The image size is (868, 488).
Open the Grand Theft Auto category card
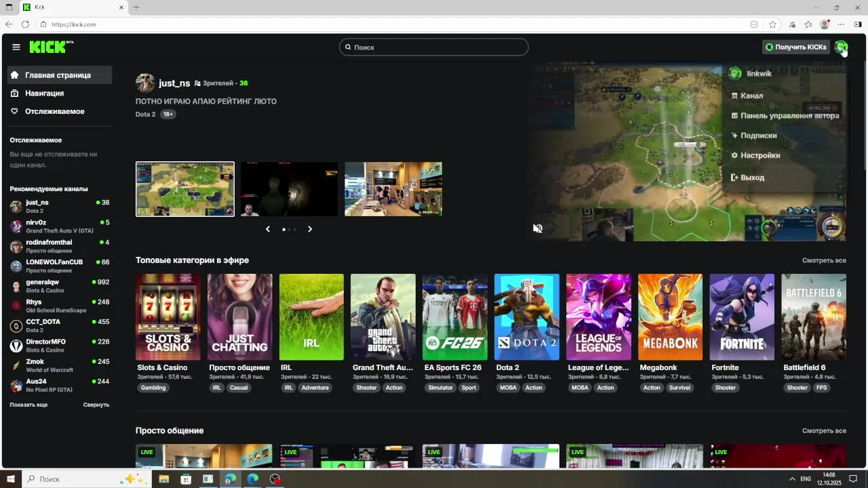[x=383, y=317]
